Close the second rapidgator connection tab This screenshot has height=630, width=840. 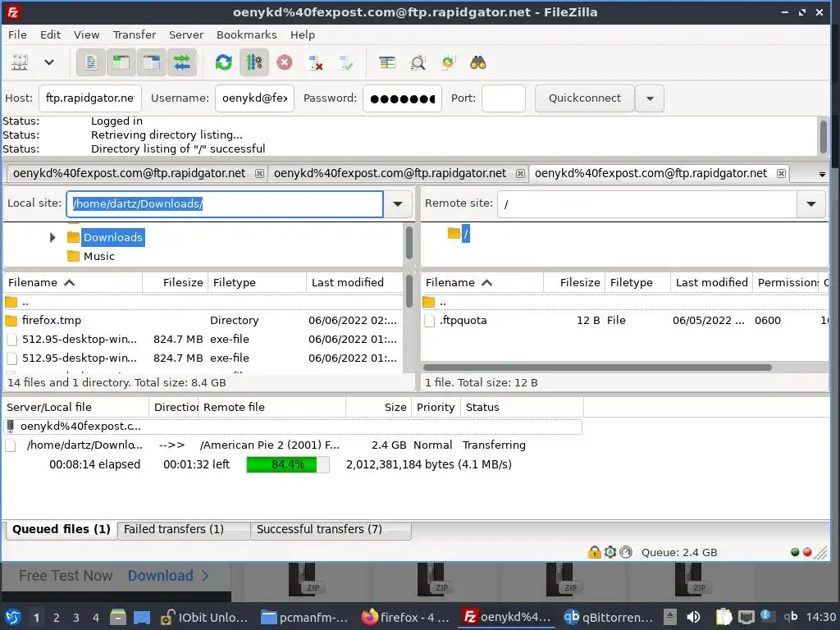click(x=520, y=174)
